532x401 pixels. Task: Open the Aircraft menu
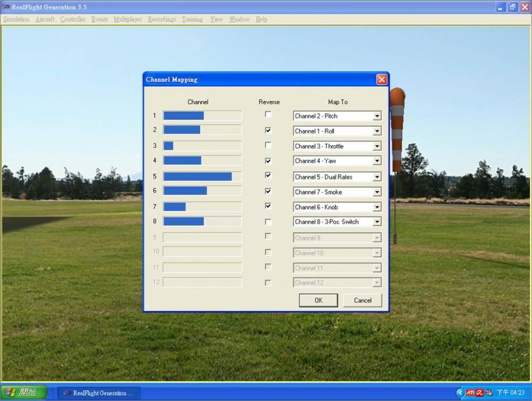45,19
